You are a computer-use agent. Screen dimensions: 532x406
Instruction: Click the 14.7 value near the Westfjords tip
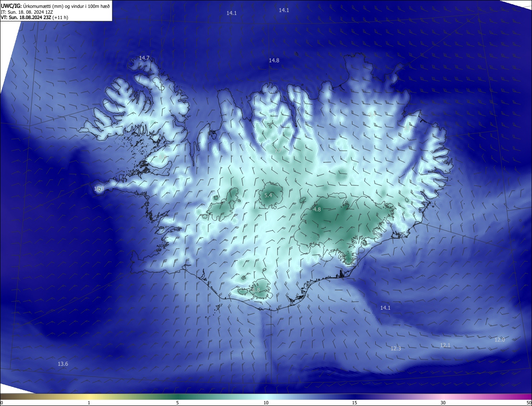coord(144,58)
